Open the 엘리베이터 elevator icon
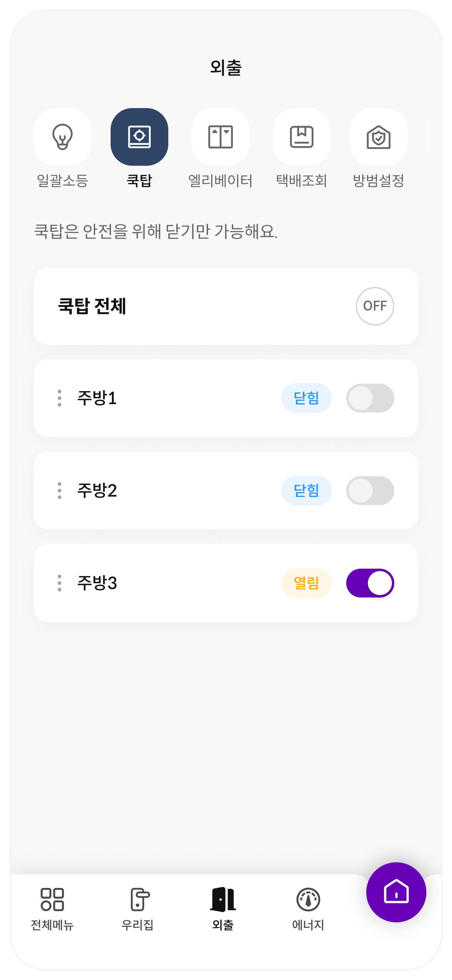 point(220,137)
